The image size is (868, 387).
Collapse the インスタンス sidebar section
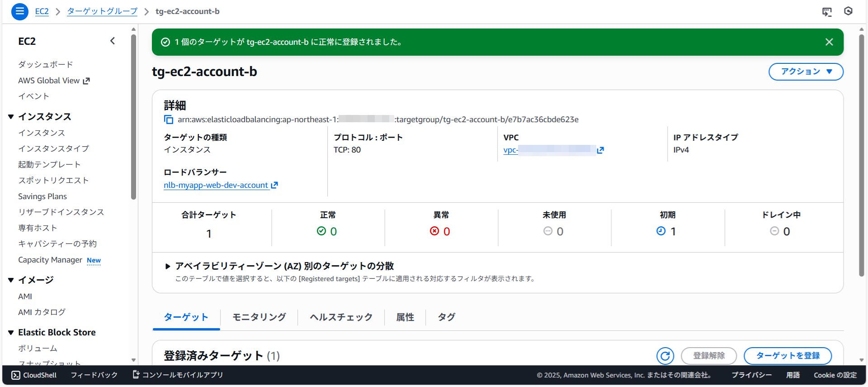(x=11, y=117)
